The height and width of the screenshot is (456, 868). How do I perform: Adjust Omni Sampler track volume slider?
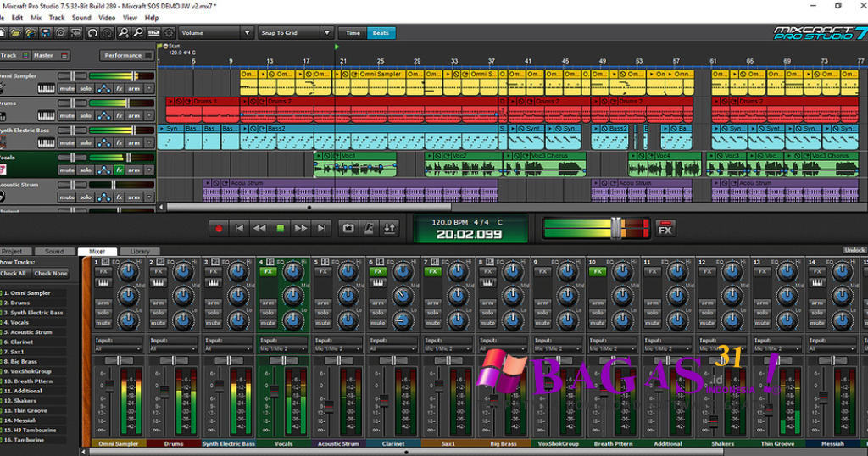click(x=133, y=75)
